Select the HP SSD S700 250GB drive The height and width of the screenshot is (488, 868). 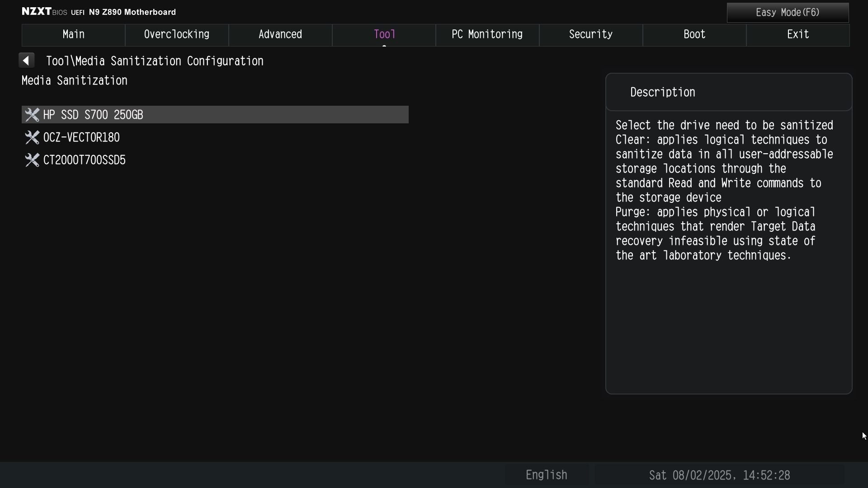(x=215, y=115)
